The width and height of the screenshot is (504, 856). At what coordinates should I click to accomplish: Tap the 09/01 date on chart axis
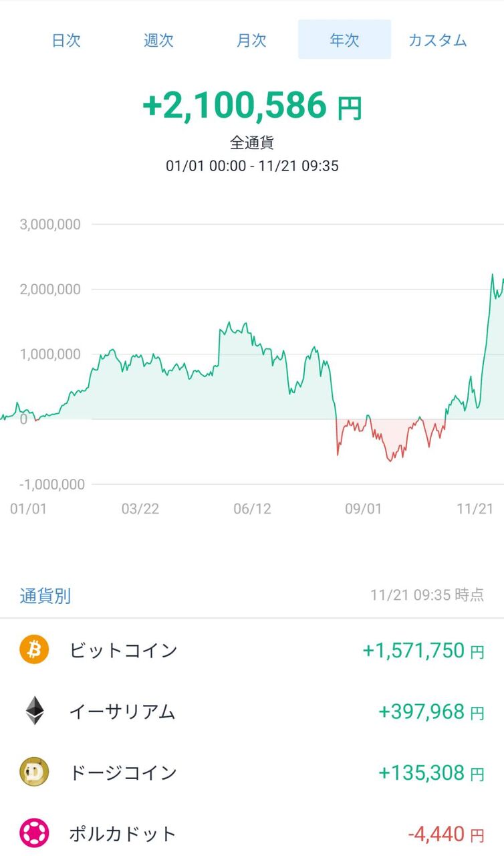(363, 509)
